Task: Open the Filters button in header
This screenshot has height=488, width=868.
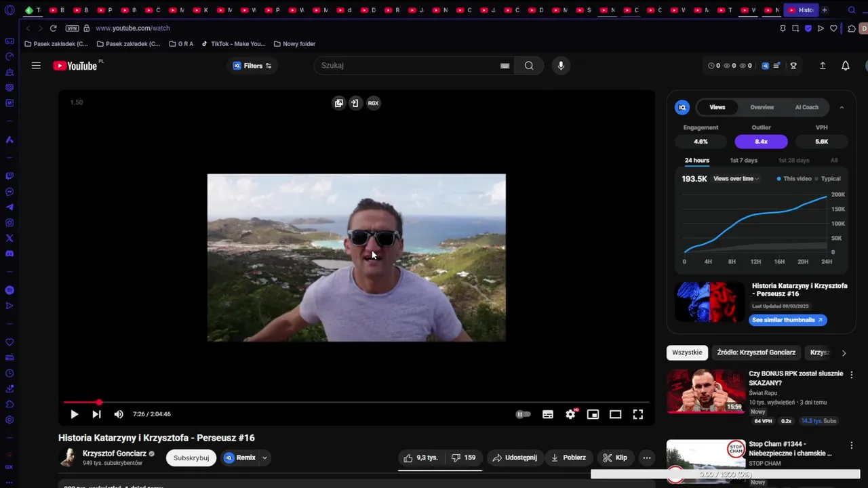Action: click(x=252, y=66)
